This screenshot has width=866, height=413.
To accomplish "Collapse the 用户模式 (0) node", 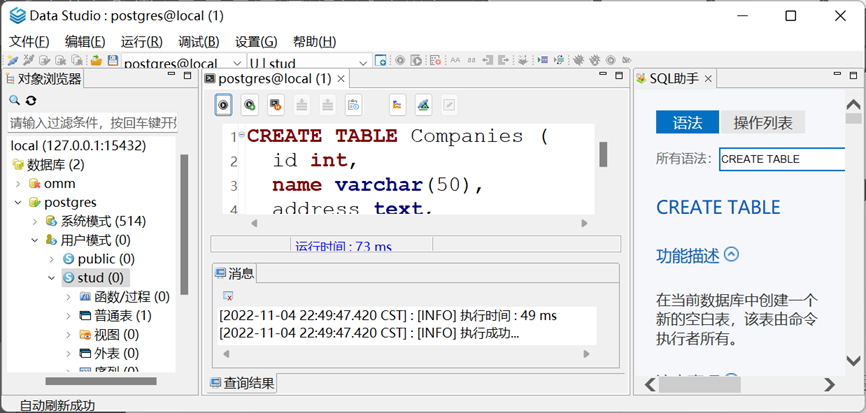I will [x=35, y=240].
